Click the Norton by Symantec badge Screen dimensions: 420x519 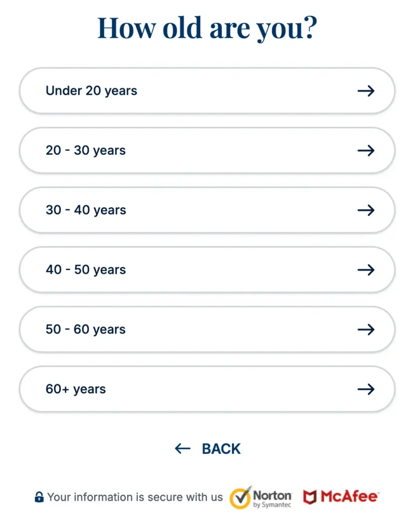tap(261, 497)
